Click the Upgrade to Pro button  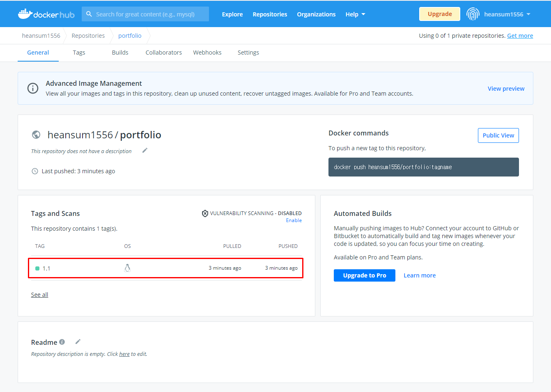click(365, 275)
